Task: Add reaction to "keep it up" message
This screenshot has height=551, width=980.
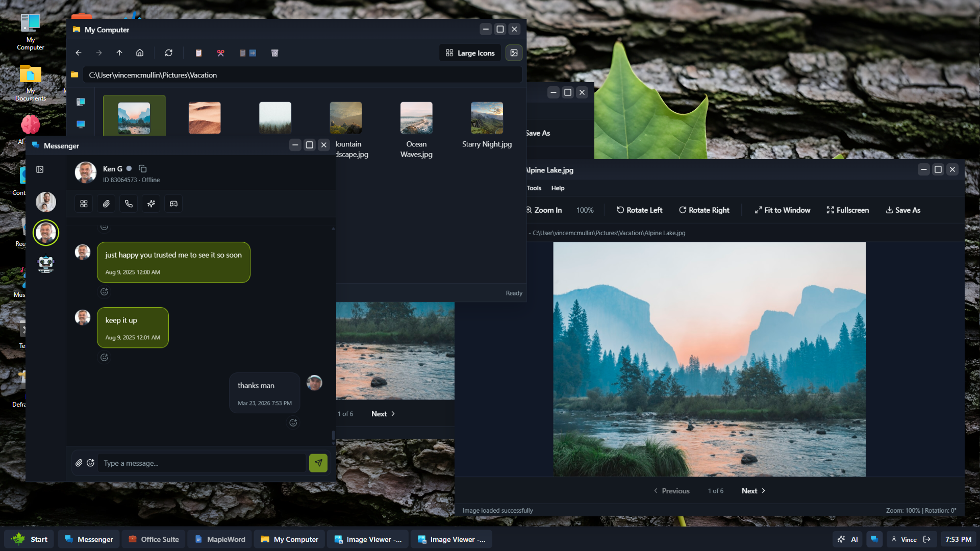Action: 105,358
